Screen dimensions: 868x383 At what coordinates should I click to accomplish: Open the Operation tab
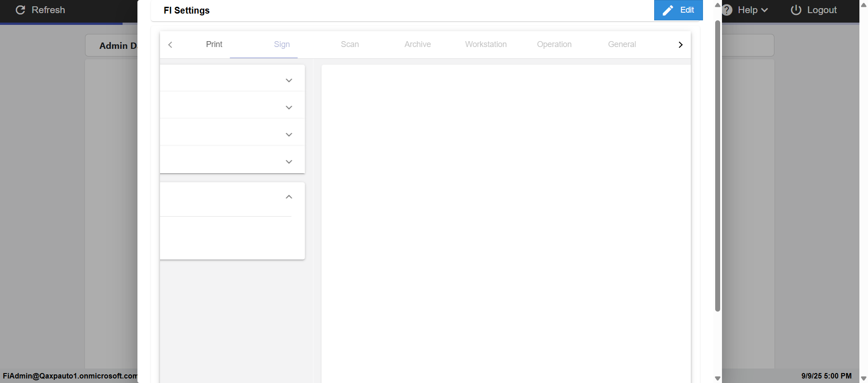(x=554, y=44)
